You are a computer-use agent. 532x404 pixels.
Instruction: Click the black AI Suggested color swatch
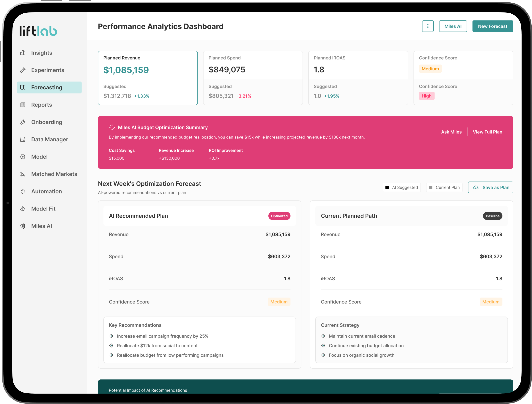(387, 187)
